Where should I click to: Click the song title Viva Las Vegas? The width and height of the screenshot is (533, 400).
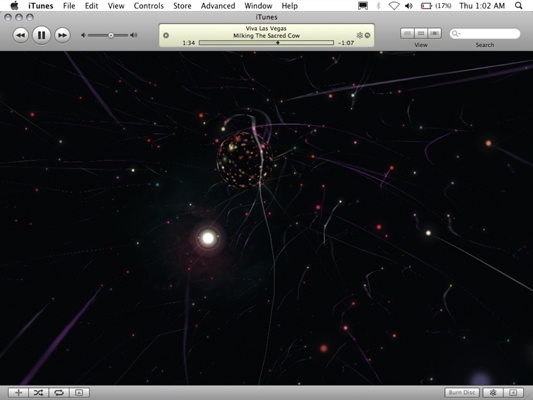[x=266, y=29]
